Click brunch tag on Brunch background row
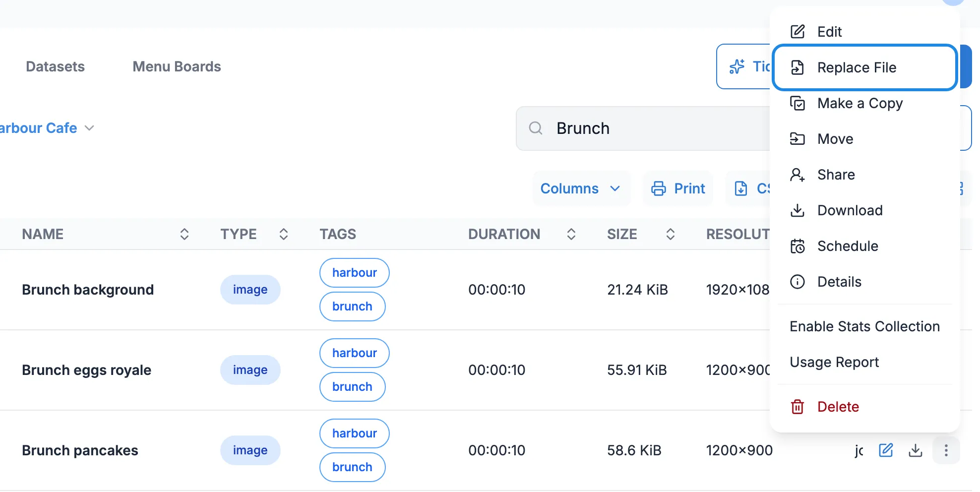The width and height of the screenshot is (980, 492). [x=353, y=307]
